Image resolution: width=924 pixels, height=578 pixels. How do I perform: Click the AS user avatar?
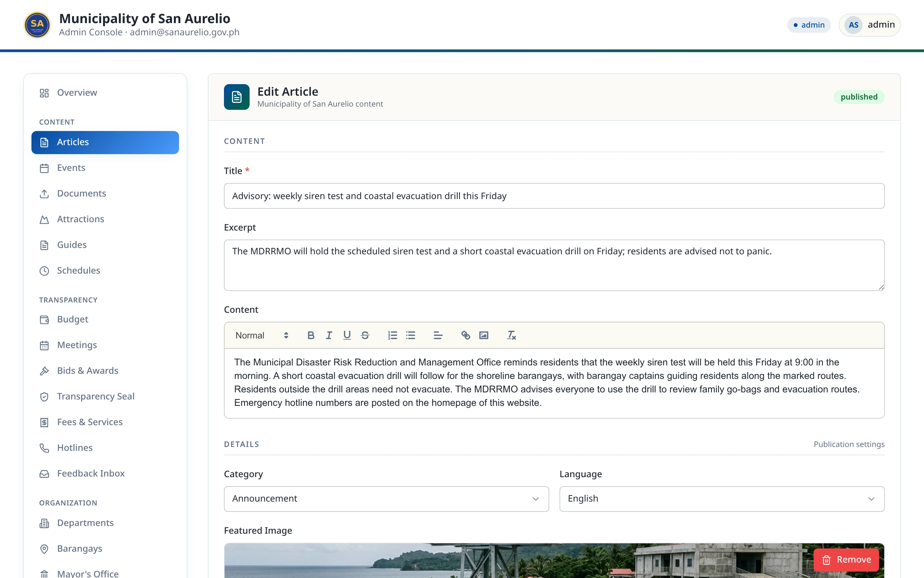click(x=853, y=25)
